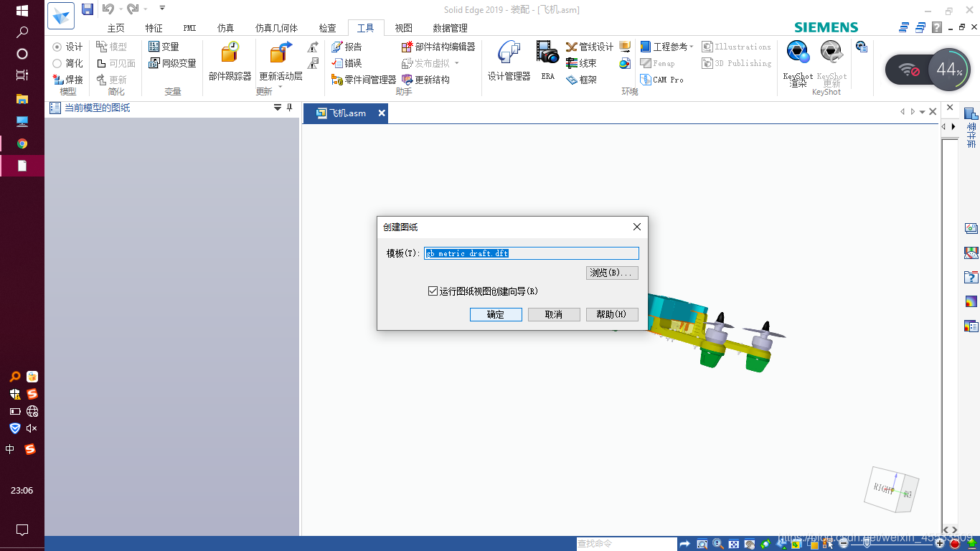Click the zoom slider handle in the status bar

pyautogui.click(x=867, y=544)
